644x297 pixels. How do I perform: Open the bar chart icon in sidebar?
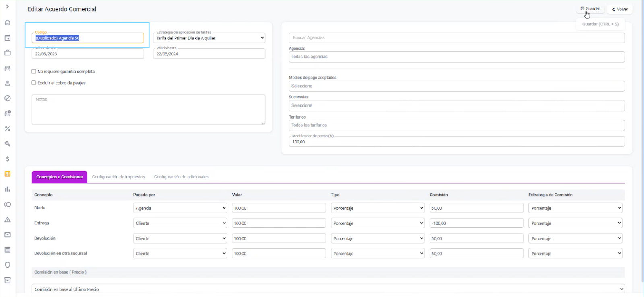point(7,189)
